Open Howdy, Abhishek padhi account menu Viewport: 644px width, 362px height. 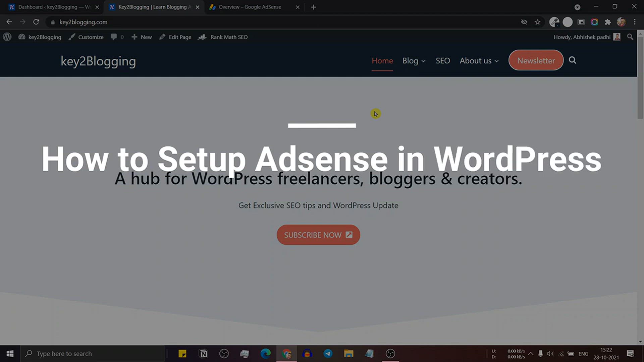(x=587, y=37)
